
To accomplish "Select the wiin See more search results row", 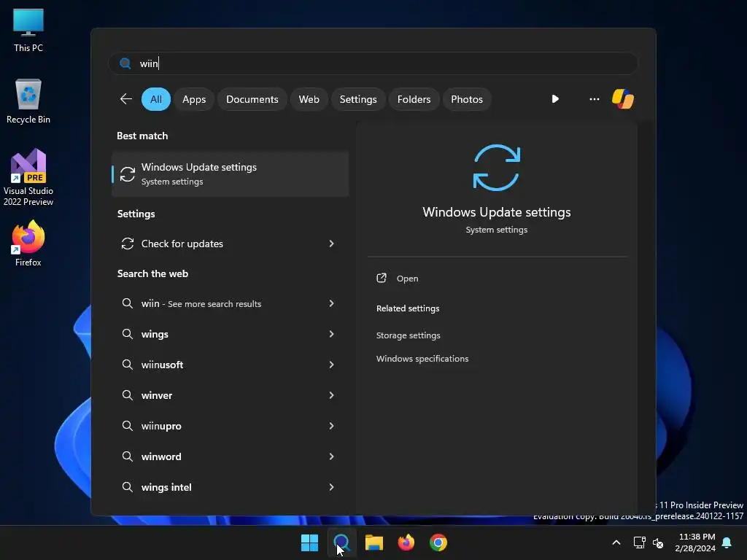I will 230,303.
